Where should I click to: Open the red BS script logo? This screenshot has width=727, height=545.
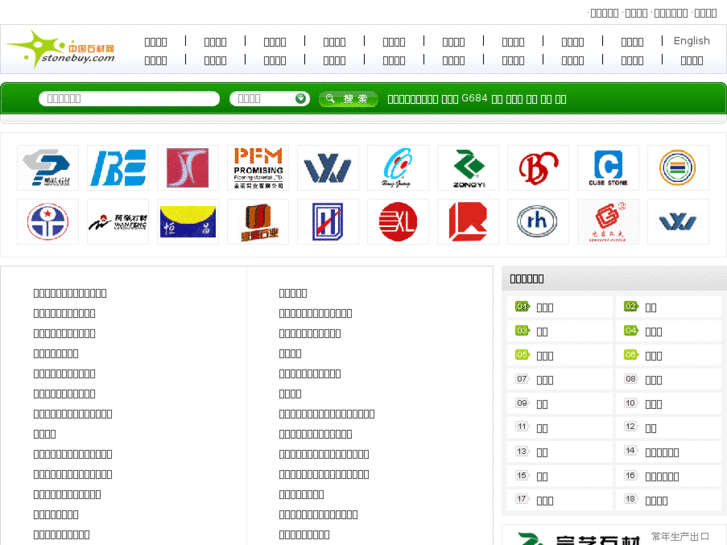point(538,168)
